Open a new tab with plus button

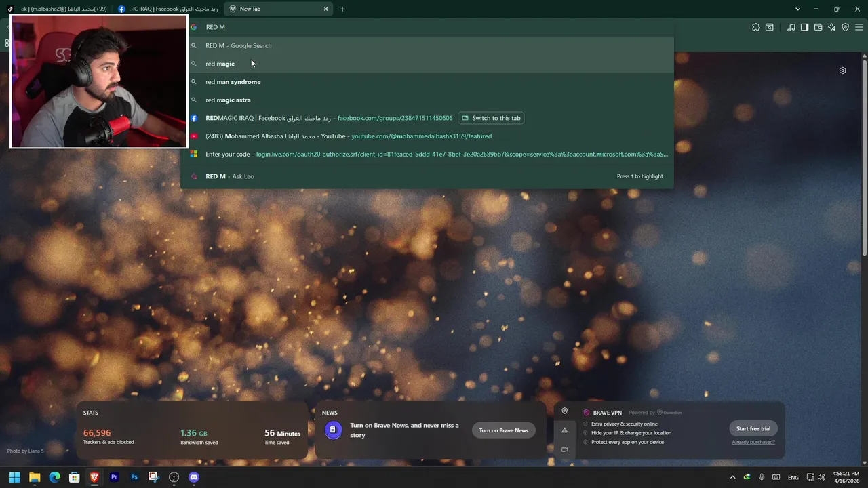(342, 9)
